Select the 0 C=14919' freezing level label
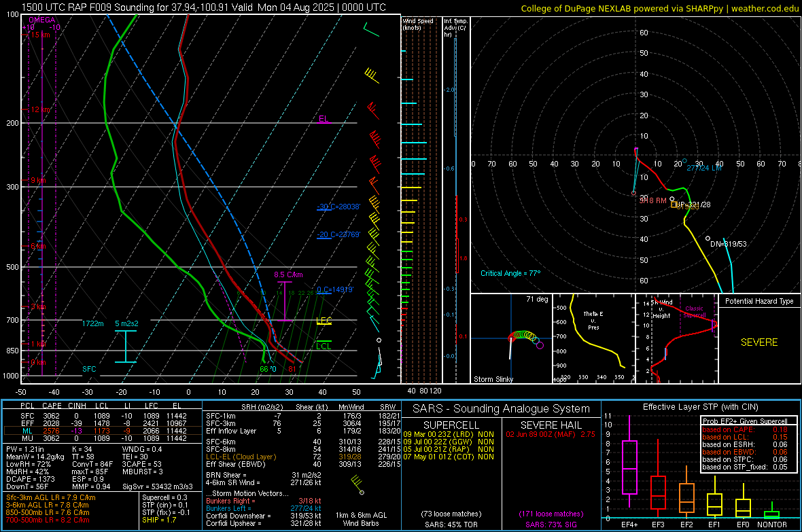The height and width of the screenshot is (532, 802). 335,290
